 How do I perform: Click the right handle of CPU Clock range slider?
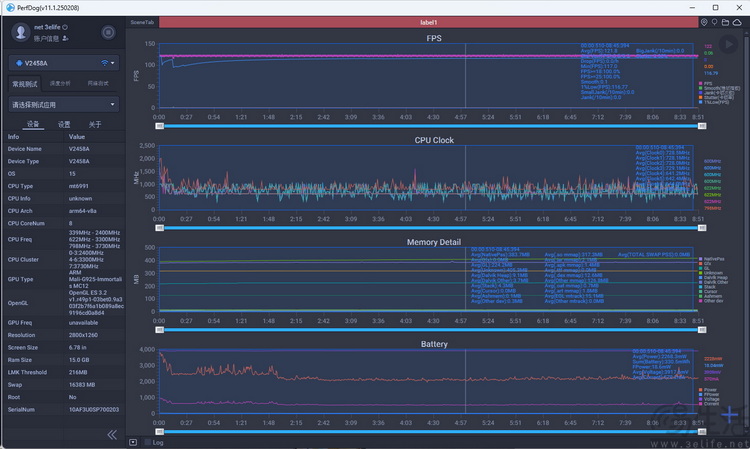[702, 228]
